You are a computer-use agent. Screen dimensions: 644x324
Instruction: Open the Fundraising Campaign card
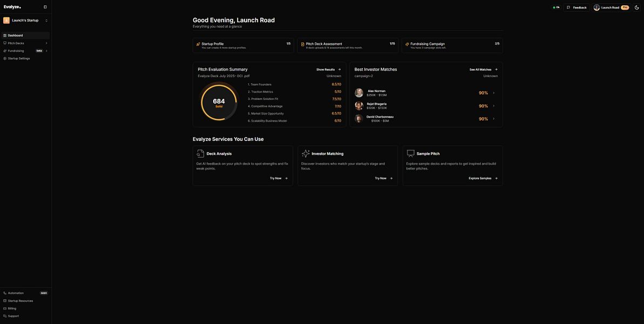coord(452,45)
